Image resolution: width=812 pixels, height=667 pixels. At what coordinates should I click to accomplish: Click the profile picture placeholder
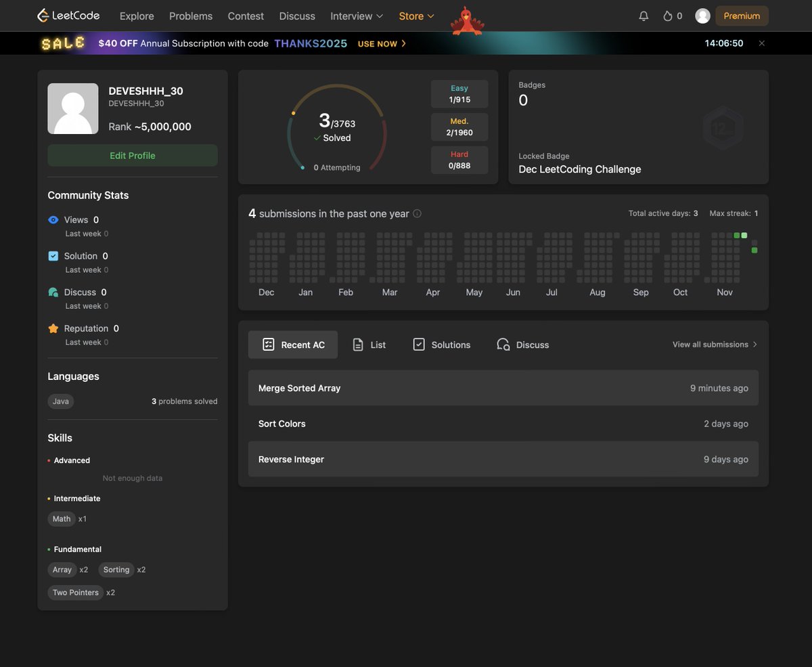(73, 108)
